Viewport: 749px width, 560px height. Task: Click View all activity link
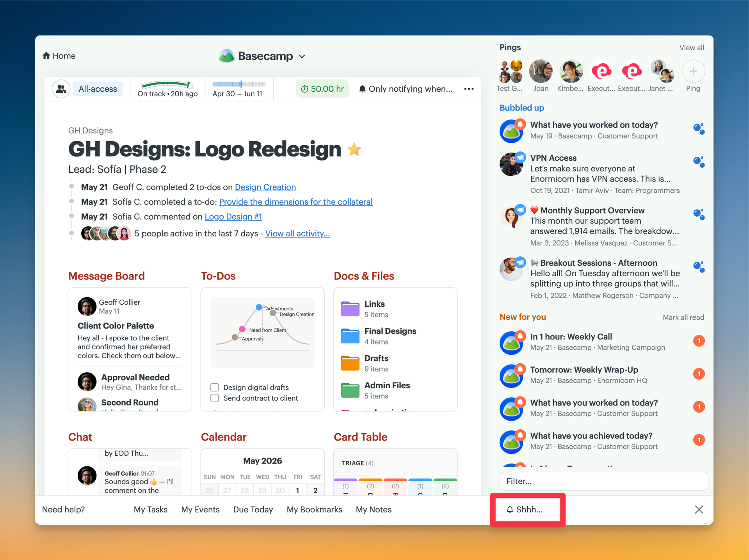coord(297,233)
